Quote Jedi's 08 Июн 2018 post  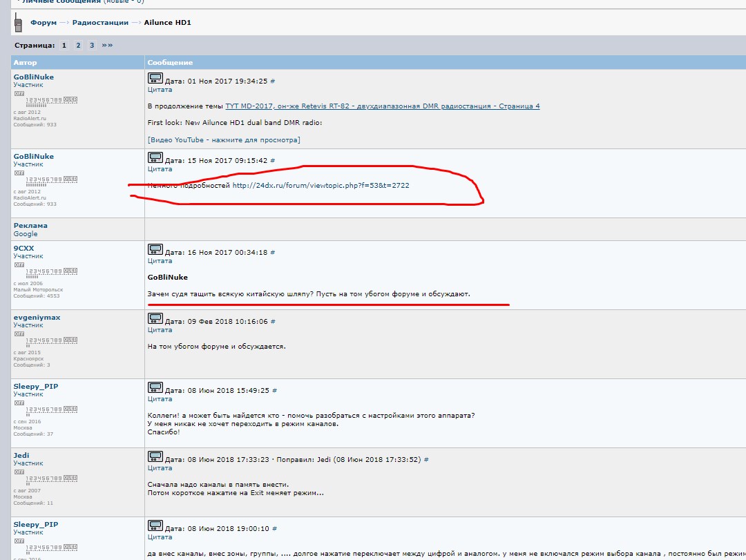160,467
